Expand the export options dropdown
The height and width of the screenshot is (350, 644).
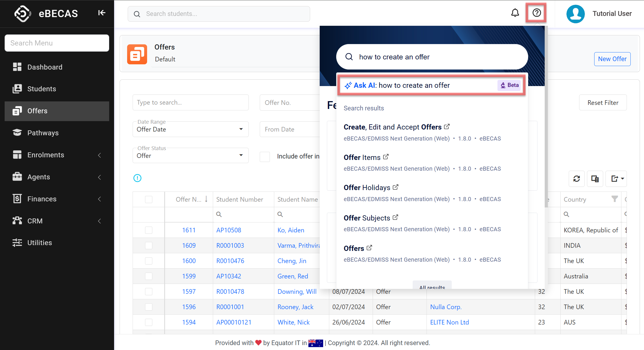(616, 179)
